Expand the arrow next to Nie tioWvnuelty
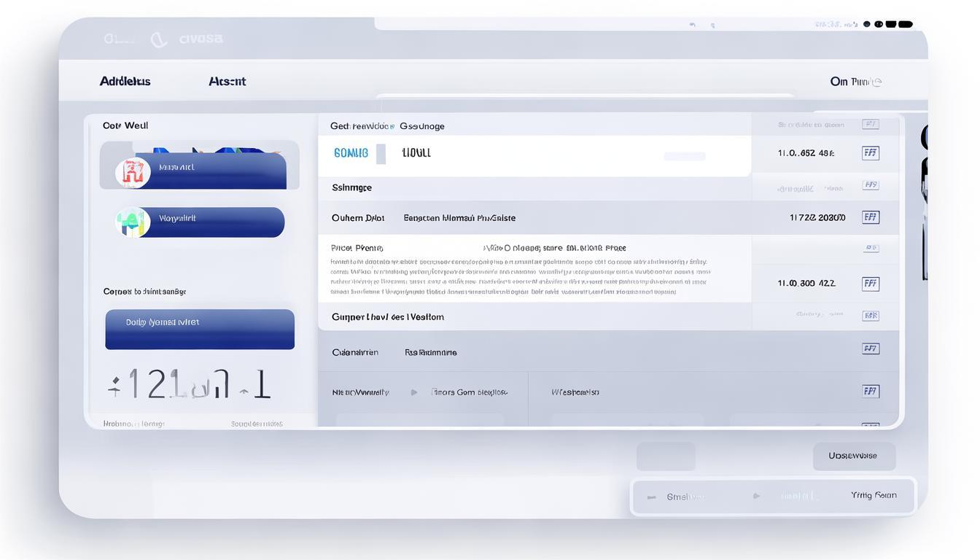The width and height of the screenshot is (980, 560). [x=414, y=392]
